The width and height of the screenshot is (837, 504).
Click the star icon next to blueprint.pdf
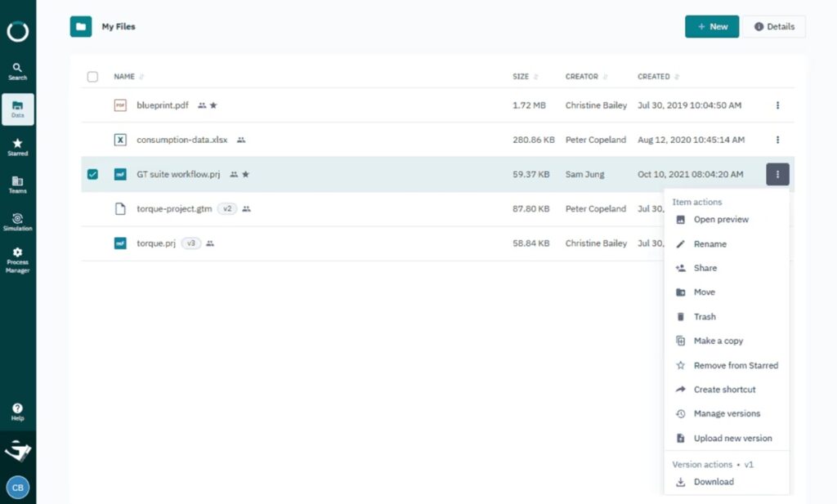[x=213, y=105]
